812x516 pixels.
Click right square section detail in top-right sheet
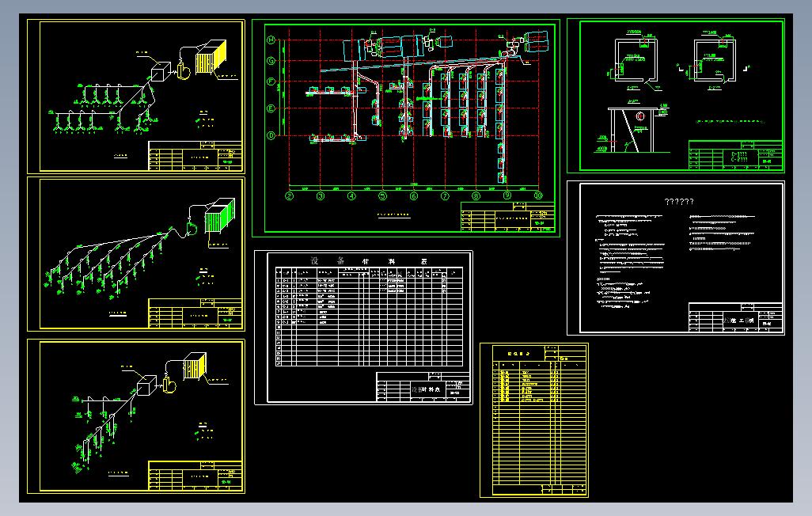714,60
